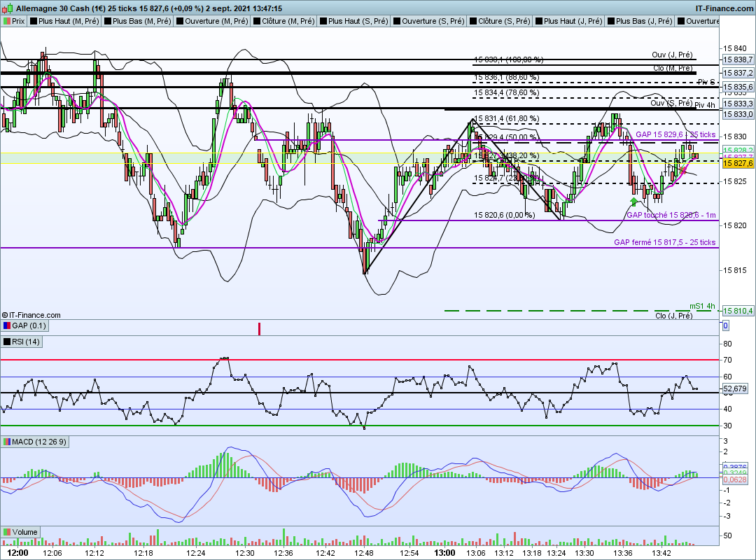Open the RSI (14) indicator label
The width and height of the screenshot is (756, 560).
coord(22,342)
